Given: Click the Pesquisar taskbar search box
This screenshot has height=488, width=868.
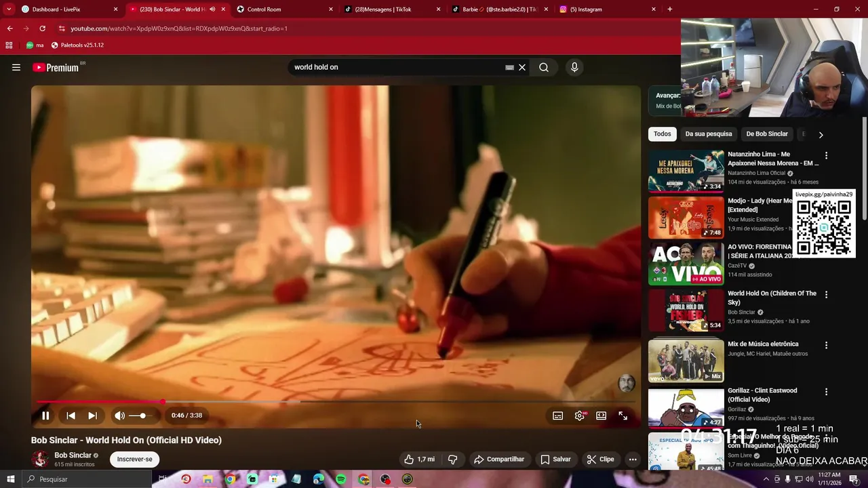Looking at the screenshot, I should [87, 479].
